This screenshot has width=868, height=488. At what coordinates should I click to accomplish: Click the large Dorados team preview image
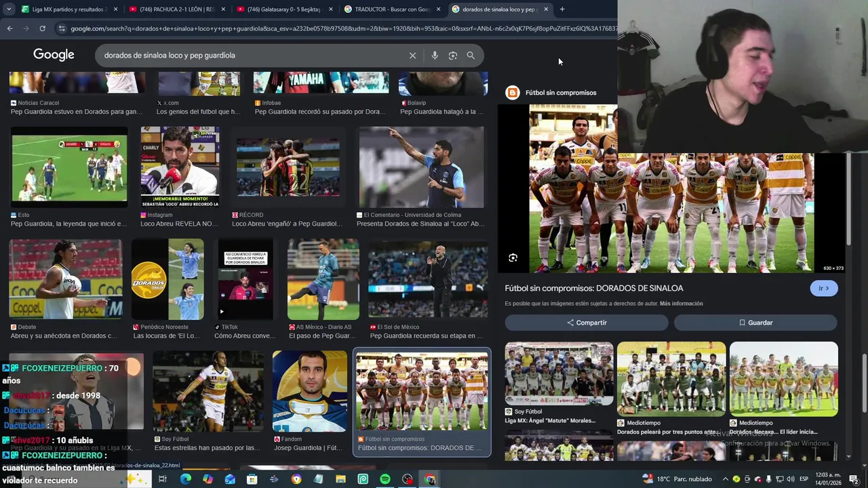tap(671, 188)
